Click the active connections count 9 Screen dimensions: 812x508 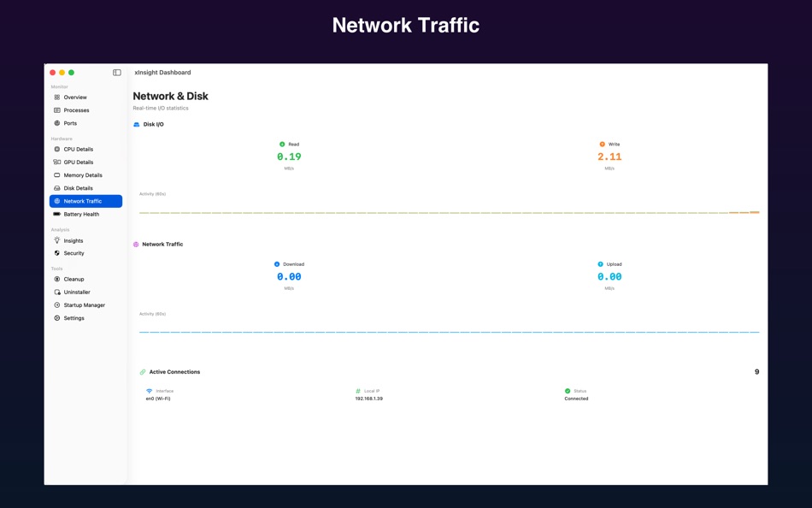pyautogui.click(x=756, y=371)
